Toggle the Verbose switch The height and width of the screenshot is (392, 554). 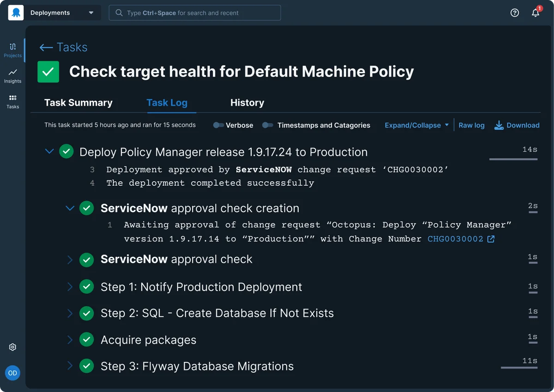pyautogui.click(x=219, y=125)
